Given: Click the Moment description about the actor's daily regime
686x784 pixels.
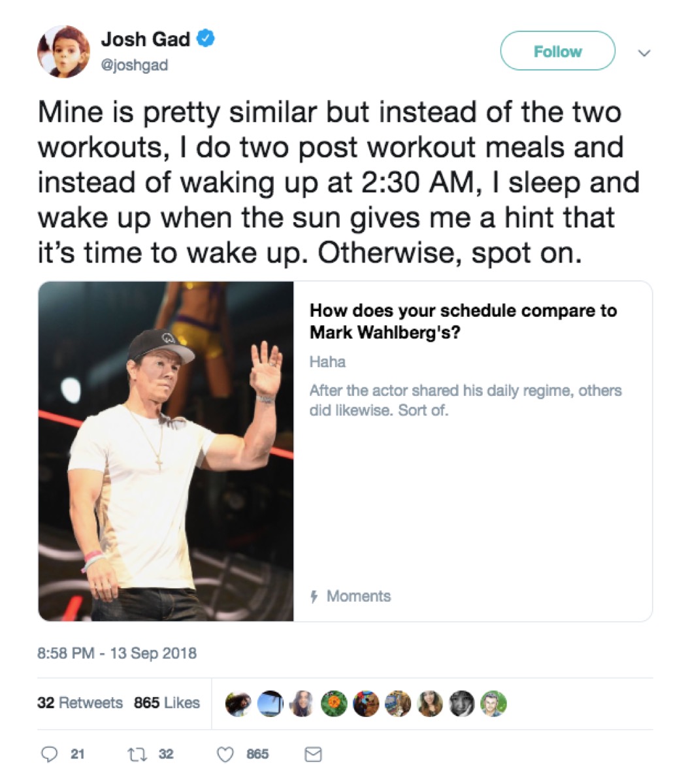Looking at the screenshot, I should coord(465,400).
